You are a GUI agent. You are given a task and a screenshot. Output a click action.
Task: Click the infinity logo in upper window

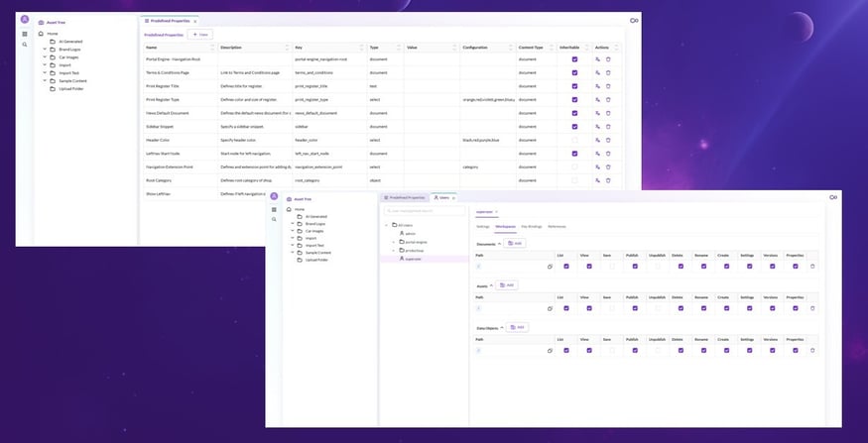click(634, 20)
